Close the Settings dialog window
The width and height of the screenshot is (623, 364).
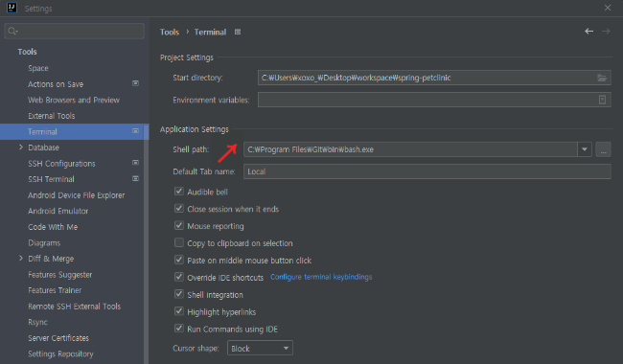coord(608,8)
